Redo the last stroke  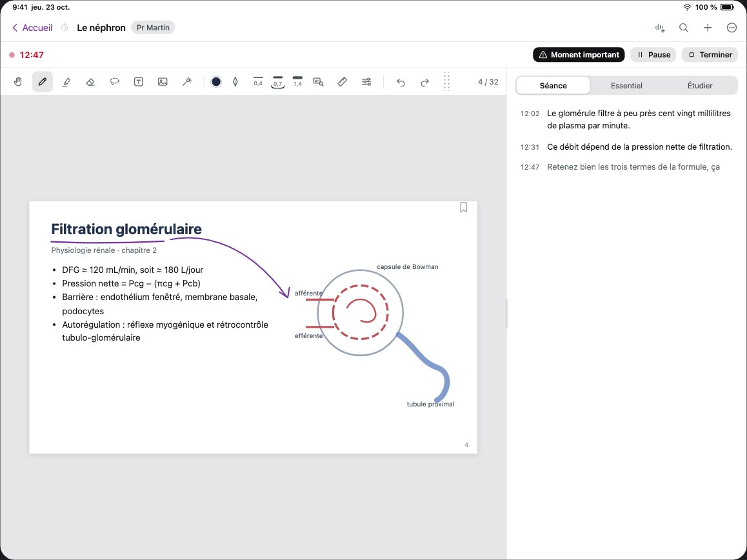425,83
